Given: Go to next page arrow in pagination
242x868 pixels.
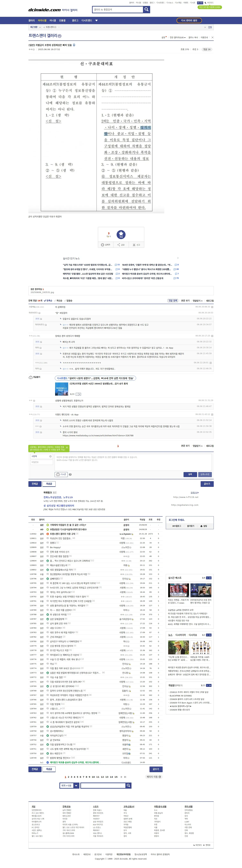Looking at the screenshot, I should [121, 777].
